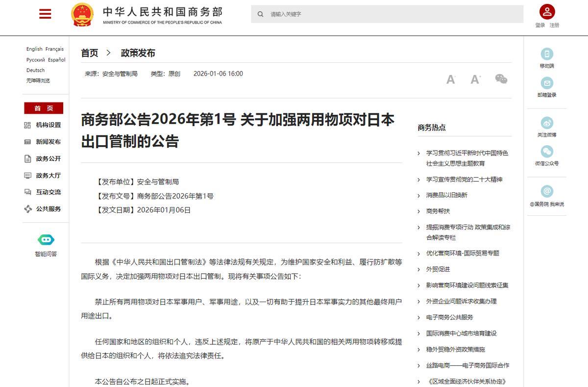The height and width of the screenshot is (387, 588).
Task: Select 政务公开 in left sidebar
Action: pyautogui.click(x=48, y=158)
